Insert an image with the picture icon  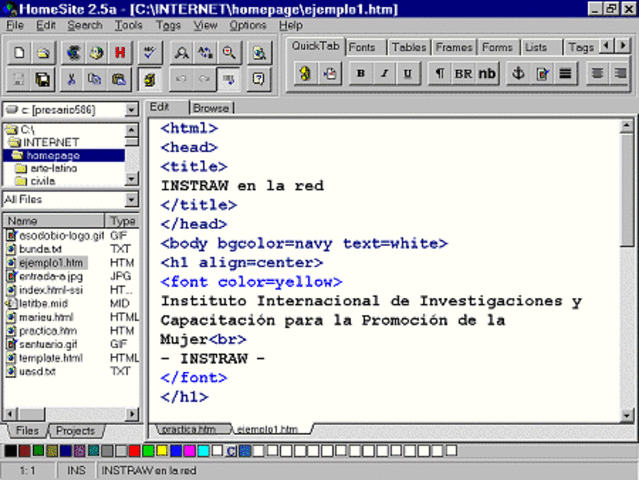tap(542, 74)
